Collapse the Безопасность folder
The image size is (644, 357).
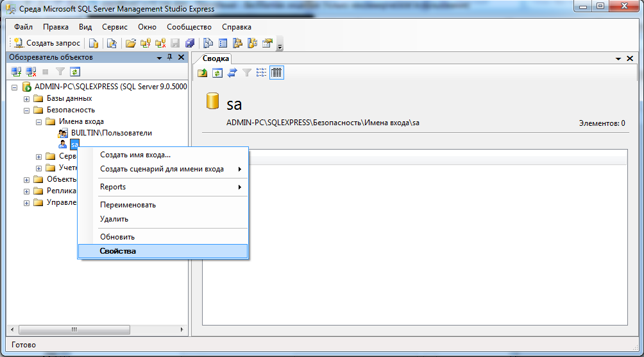coord(27,110)
